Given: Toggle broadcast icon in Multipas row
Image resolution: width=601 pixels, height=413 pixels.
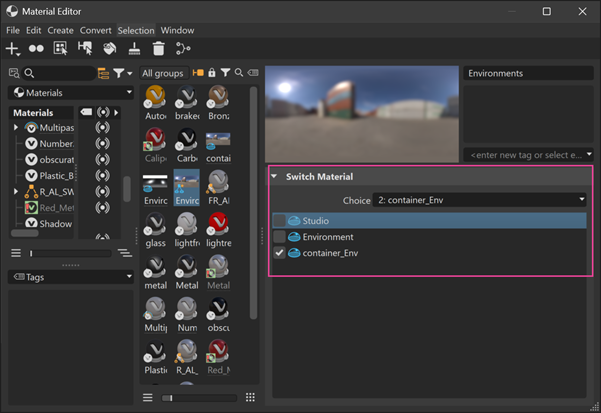Looking at the screenshot, I should [102, 127].
